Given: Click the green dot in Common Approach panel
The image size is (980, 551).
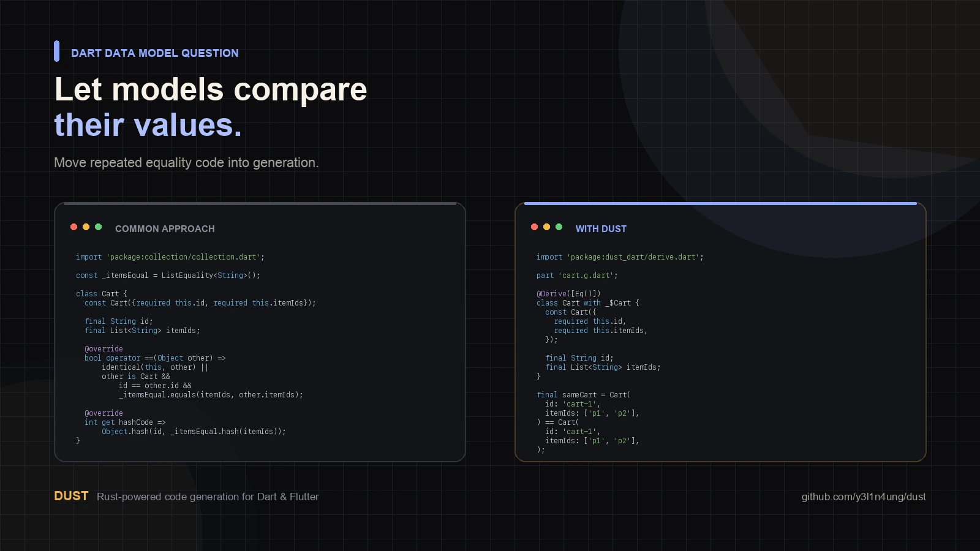Looking at the screenshot, I should point(98,227).
